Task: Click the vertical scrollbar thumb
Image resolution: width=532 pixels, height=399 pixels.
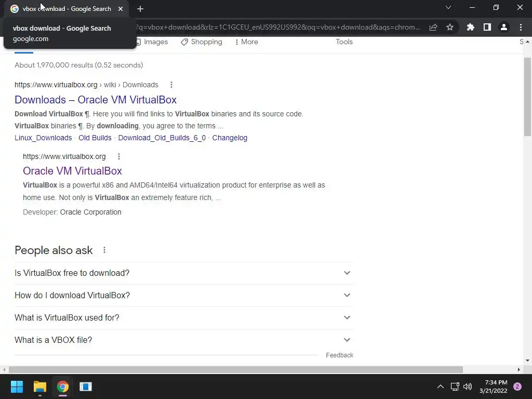Action: (527, 97)
